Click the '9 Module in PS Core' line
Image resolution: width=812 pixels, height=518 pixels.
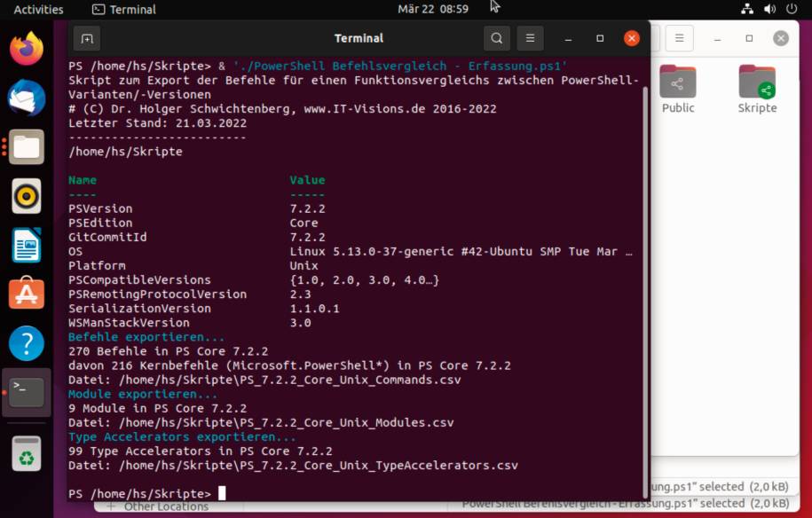pos(157,408)
